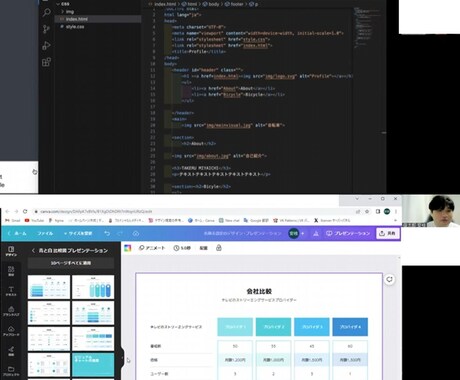Open Canva analytics chart icon
Viewport: 460px width, 380px height.
[316, 233]
